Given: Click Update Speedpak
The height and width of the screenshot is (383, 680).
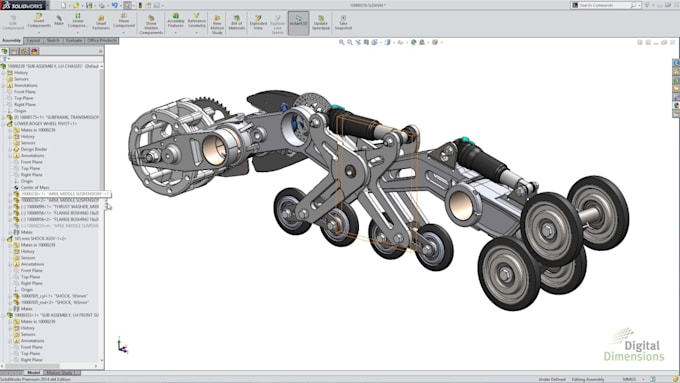Looking at the screenshot, I should (320, 23).
